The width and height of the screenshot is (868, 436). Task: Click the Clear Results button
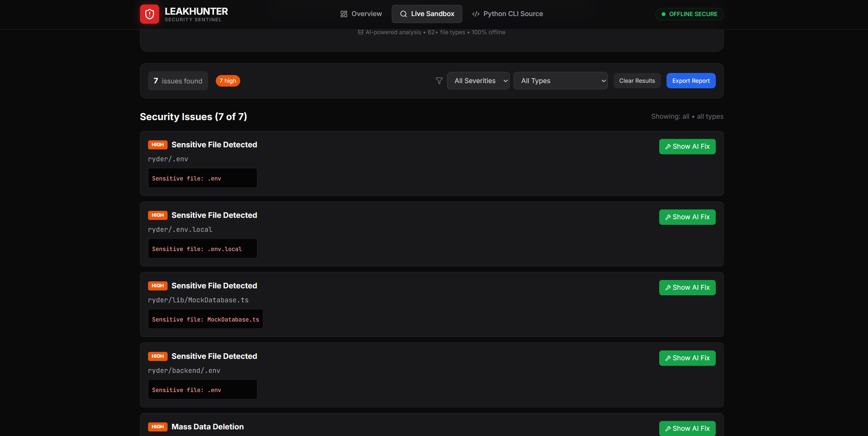[637, 81]
